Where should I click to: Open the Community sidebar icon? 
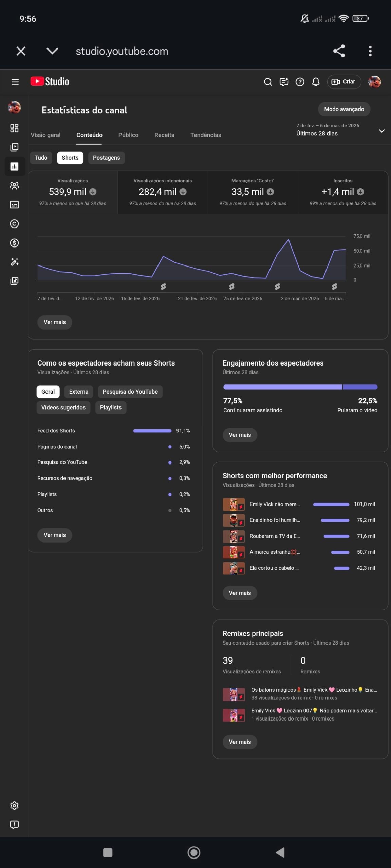click(14, 185)
